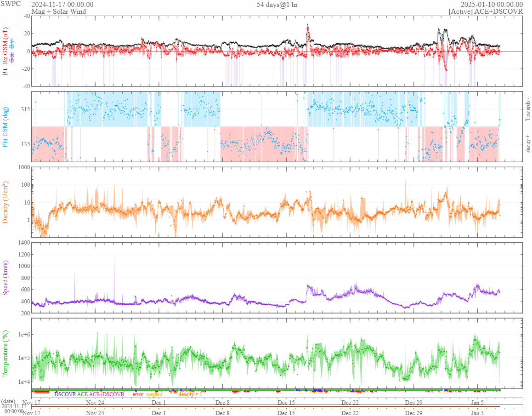Click the 'Phi GSM (deg)' axis label
The image size is (532, 416).
point(6,127)
